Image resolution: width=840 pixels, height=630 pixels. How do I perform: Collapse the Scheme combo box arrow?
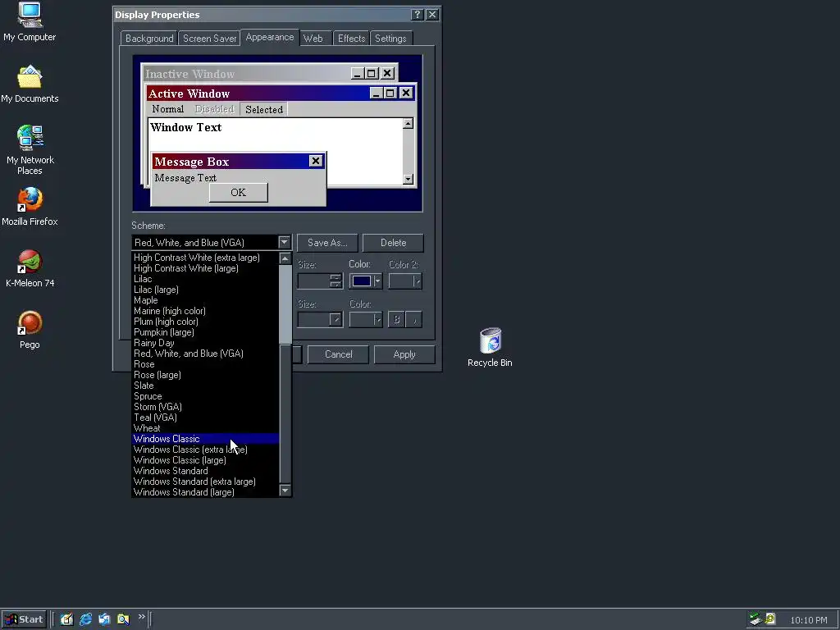click(285, 243)
